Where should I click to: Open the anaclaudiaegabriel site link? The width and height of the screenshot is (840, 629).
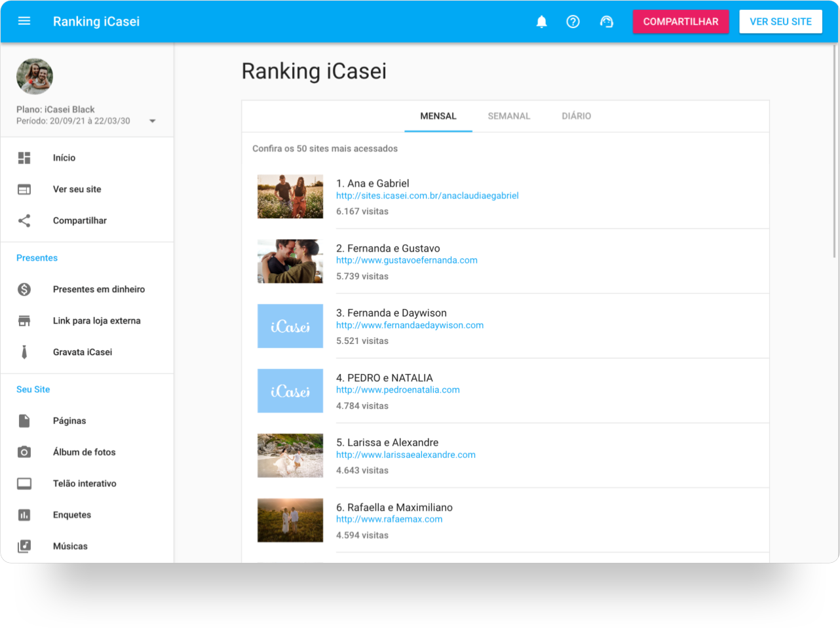click(x=427, y=195)
